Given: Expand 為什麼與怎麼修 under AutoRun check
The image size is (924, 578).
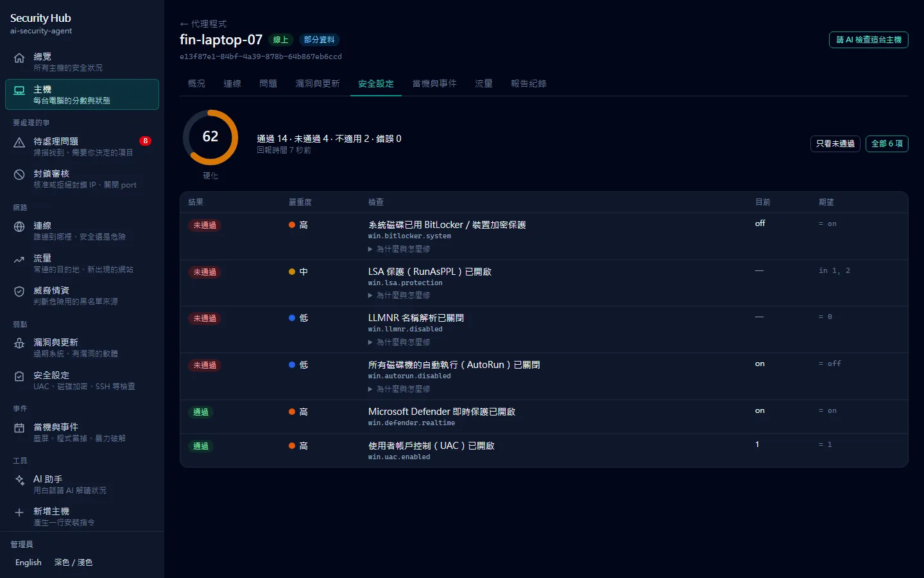Looking at the screenshot, I should coord(399,389).
